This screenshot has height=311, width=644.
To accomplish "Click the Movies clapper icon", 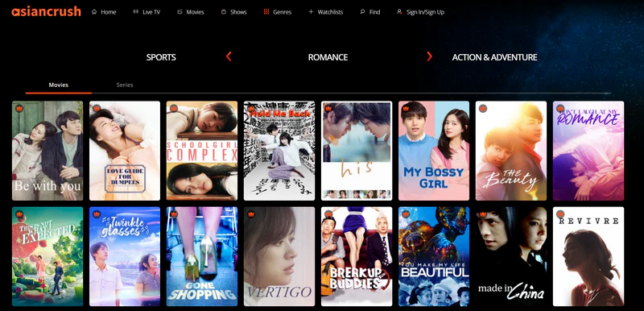I will pyautogui.click(x=180, y=12).
